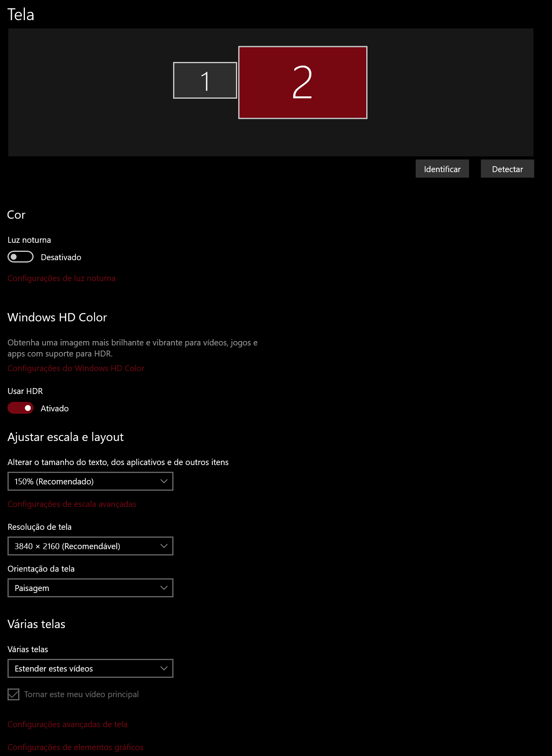Open the 150% (Recomendado) scale dropdown
The image size is (552, 756).
pos(90,481)
